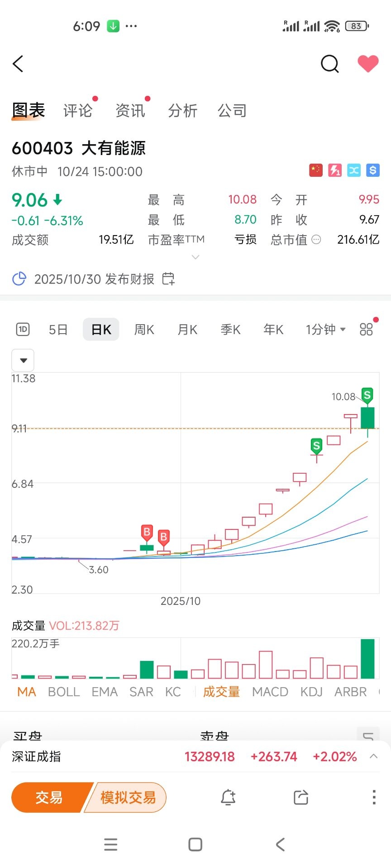Select ARBR sub indicator
Image resolution: width=391 pixels, height=868 pixels.
click(x=351, y=692)
